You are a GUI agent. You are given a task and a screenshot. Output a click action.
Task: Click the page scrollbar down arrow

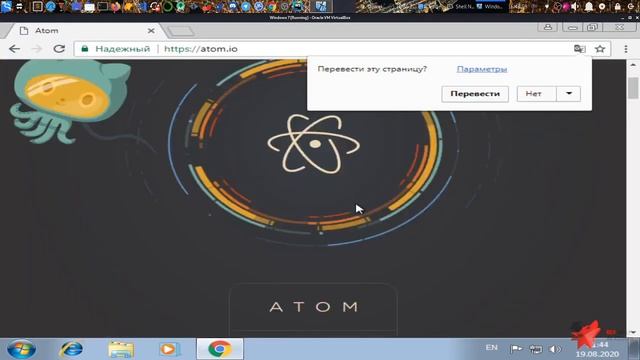(633, 333)
